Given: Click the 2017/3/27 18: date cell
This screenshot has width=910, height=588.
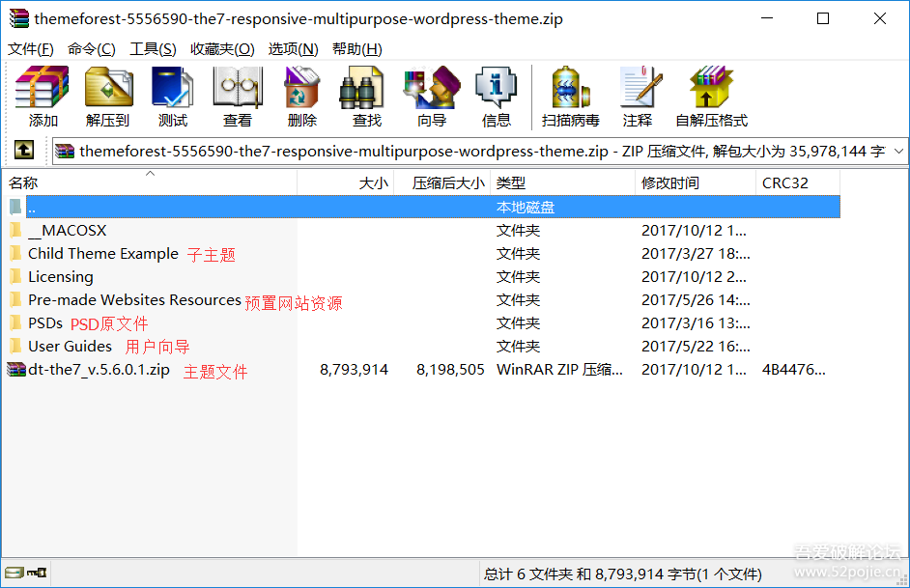Looking at the screenshot, I should point(696,253).
